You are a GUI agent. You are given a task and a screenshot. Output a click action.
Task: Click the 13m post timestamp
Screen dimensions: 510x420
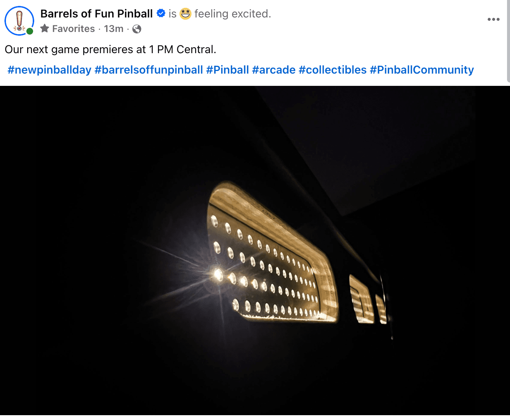(x=114, y=29)
